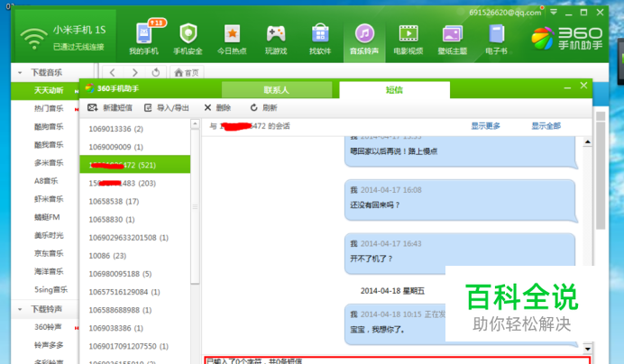
Task: Select 海洋音乐 in sidebar
Action: click(49, 271)
